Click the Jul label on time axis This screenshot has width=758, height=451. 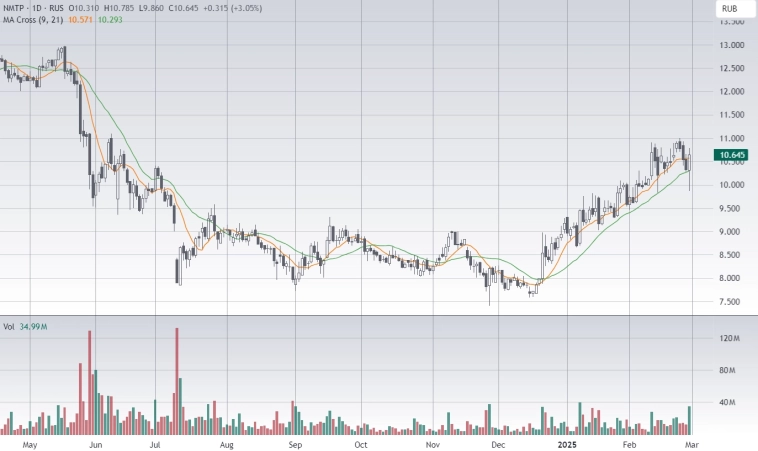click(155, 445)
